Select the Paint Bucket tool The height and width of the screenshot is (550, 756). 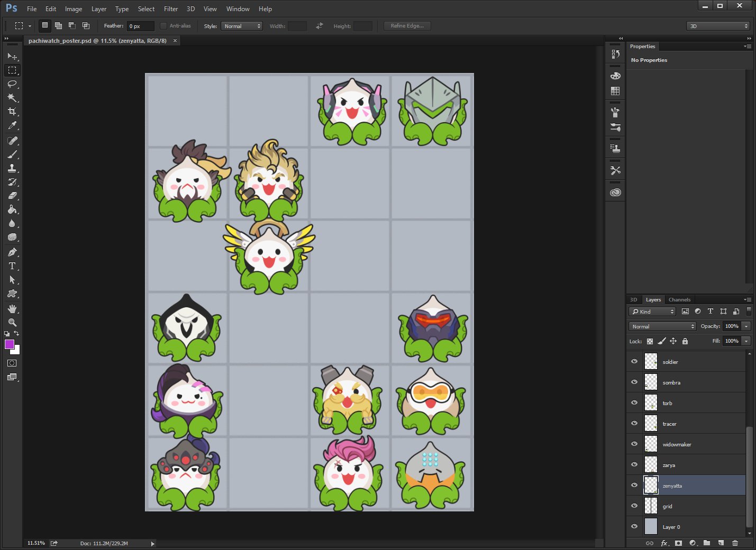pyautogui.click(x=12, y=209)
